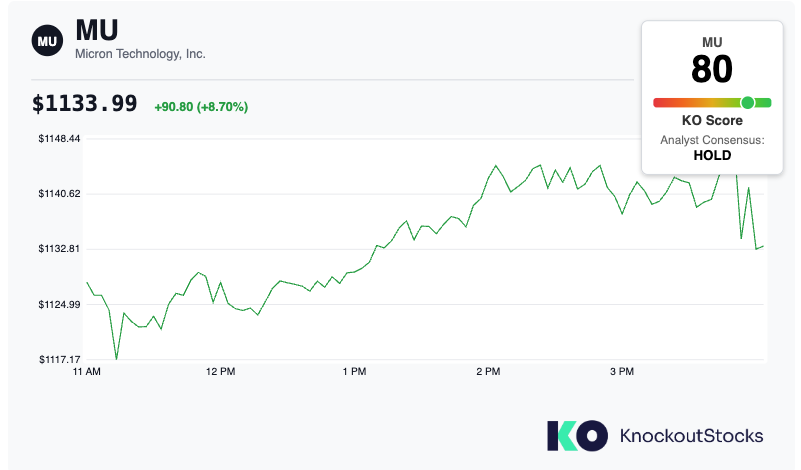Click the large MU ticker heading
801x470 pixels.
(x=97, y=30)
